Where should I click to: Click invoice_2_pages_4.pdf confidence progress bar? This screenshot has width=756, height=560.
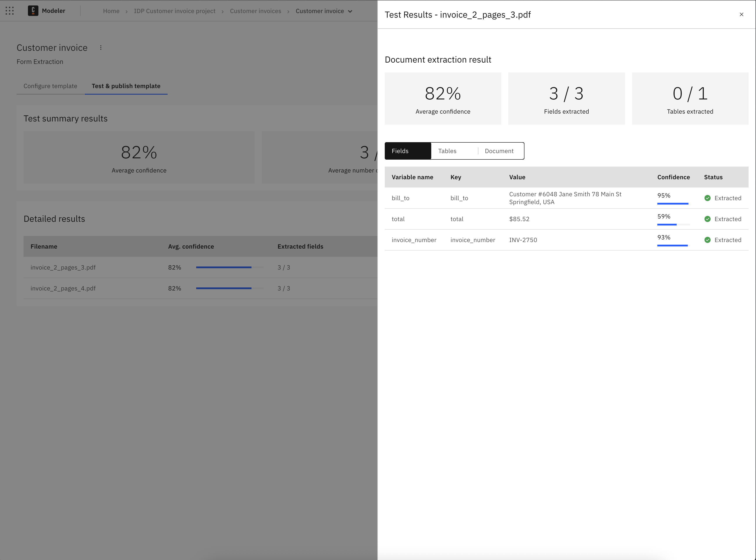(x=230, y=289)
